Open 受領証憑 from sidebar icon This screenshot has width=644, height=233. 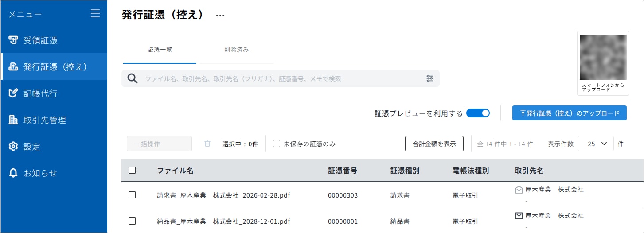13,40
